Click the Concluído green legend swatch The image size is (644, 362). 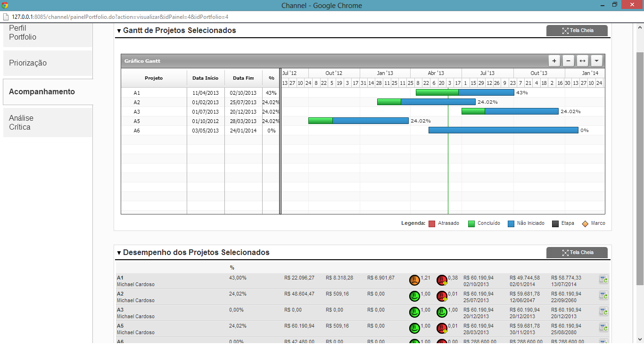click(x=471, y=224)
